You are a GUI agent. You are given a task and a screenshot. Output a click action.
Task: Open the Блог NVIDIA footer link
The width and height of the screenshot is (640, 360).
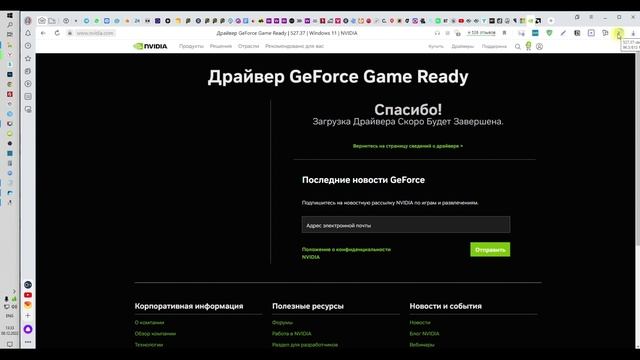tap(424, 333)
